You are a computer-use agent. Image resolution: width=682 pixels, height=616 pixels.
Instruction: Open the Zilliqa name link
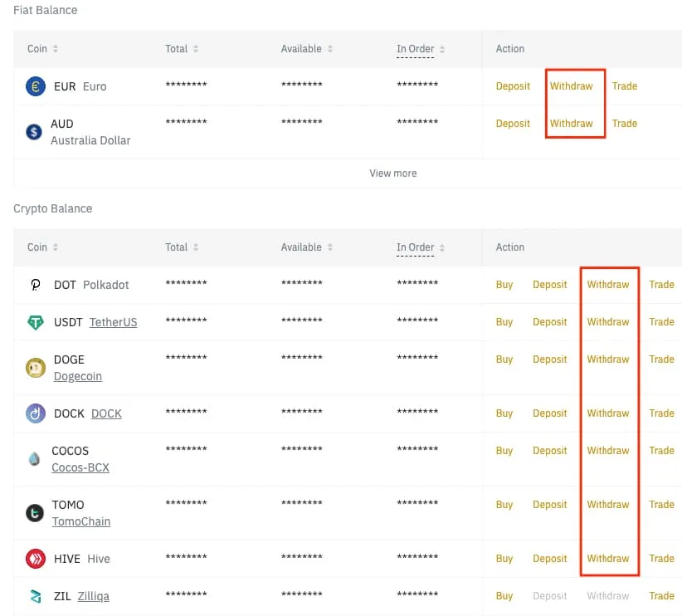coord(94,596)
